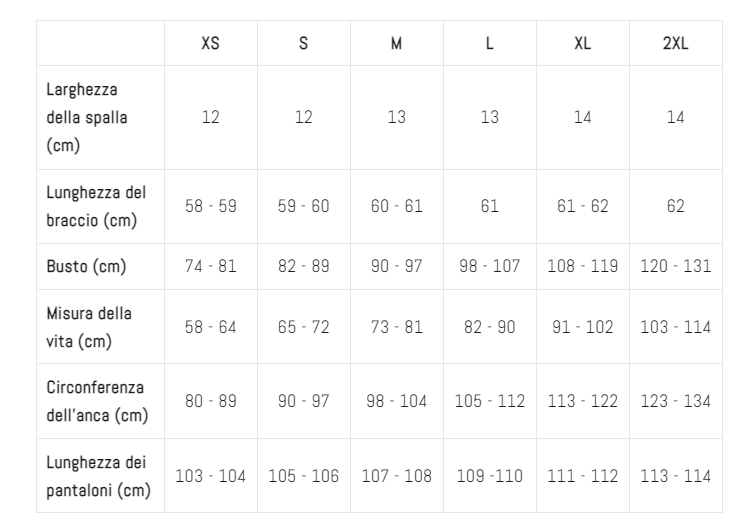Click the XL column header
The image size is (752, 522).
tap(582, 44)
